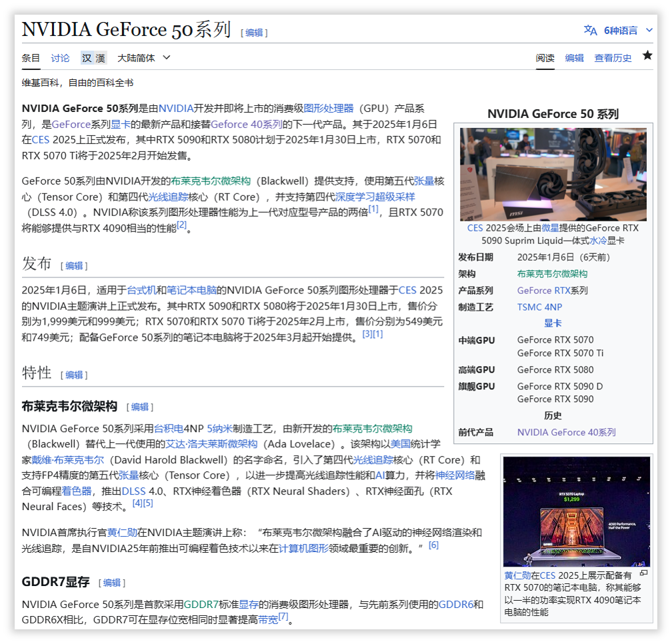Select the GeForce RTX 5090 D text

(560, 387)
